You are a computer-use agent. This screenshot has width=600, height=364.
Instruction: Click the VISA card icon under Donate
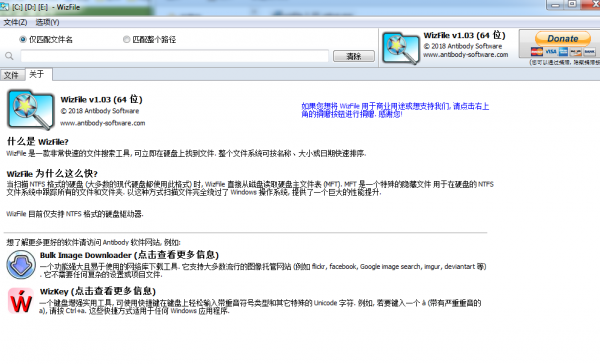pos(551,52)
